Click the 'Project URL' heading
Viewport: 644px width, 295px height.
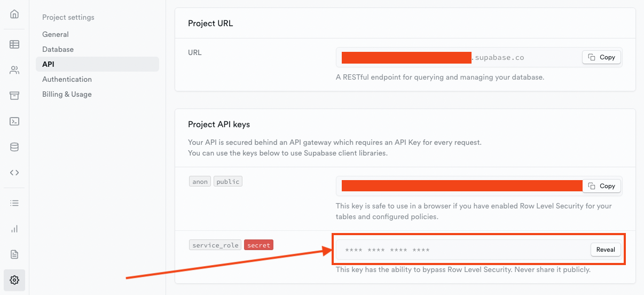(210, 24)
